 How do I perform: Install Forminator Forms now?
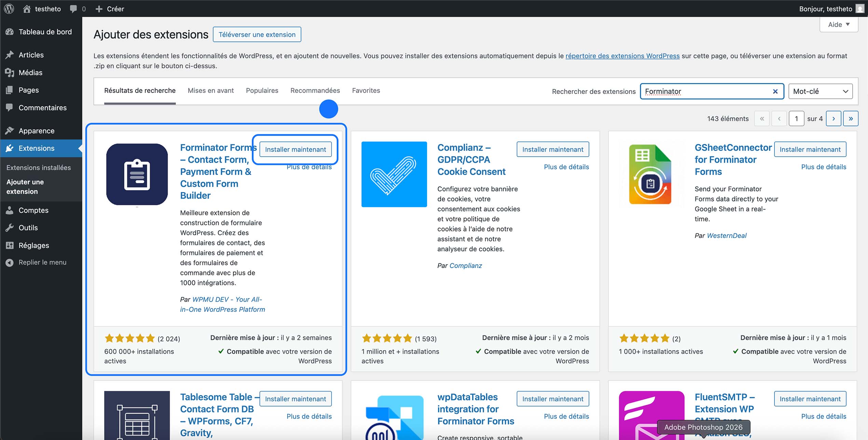coord(295,149)
